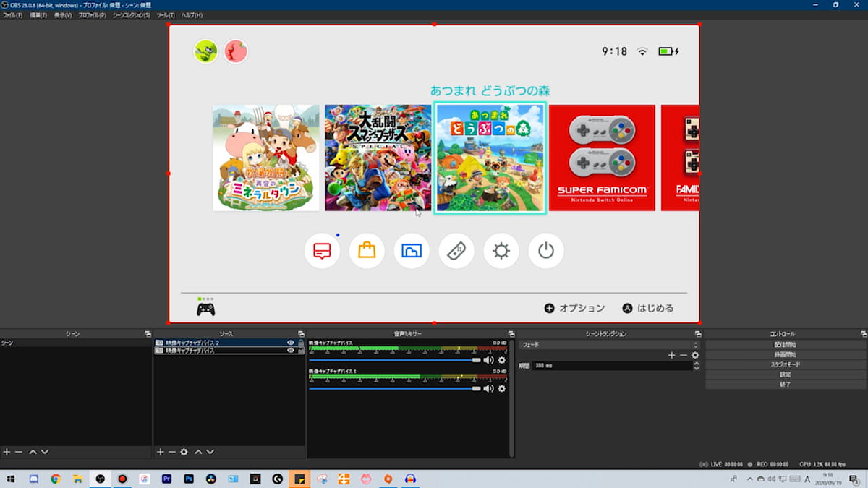Open the ファイル(F) menu
This screenshot has height=488, width=868.
13,14
